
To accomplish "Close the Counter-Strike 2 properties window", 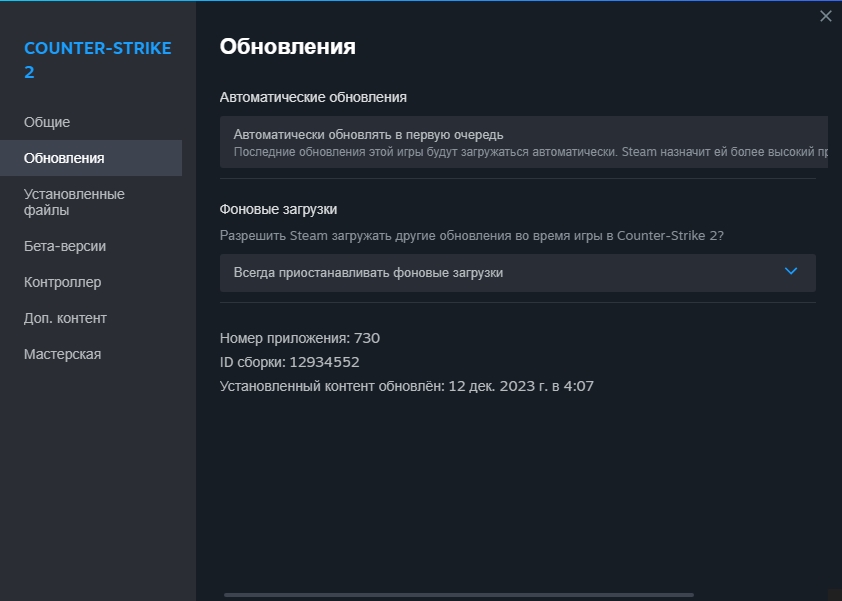I will click(x=825, y=16).
